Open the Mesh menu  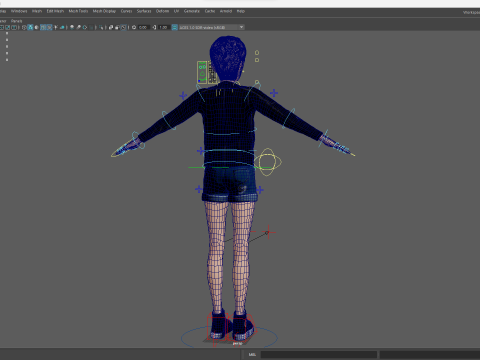(x=37, y=11)
